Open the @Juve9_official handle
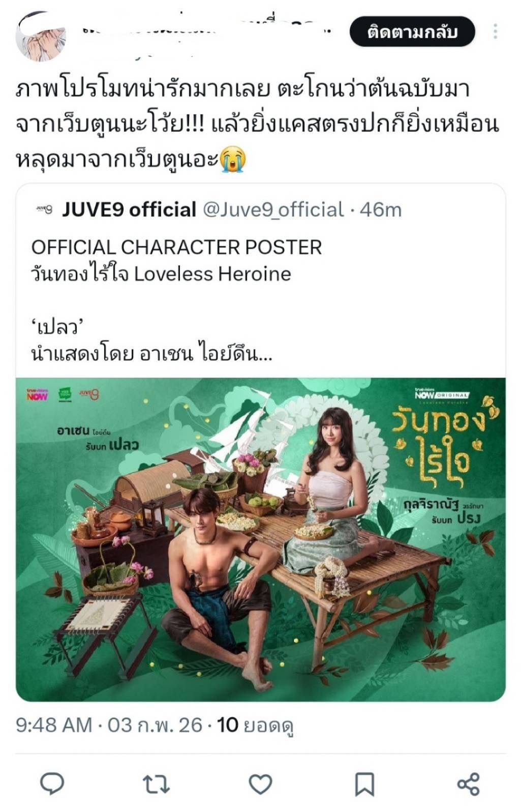 273,210
